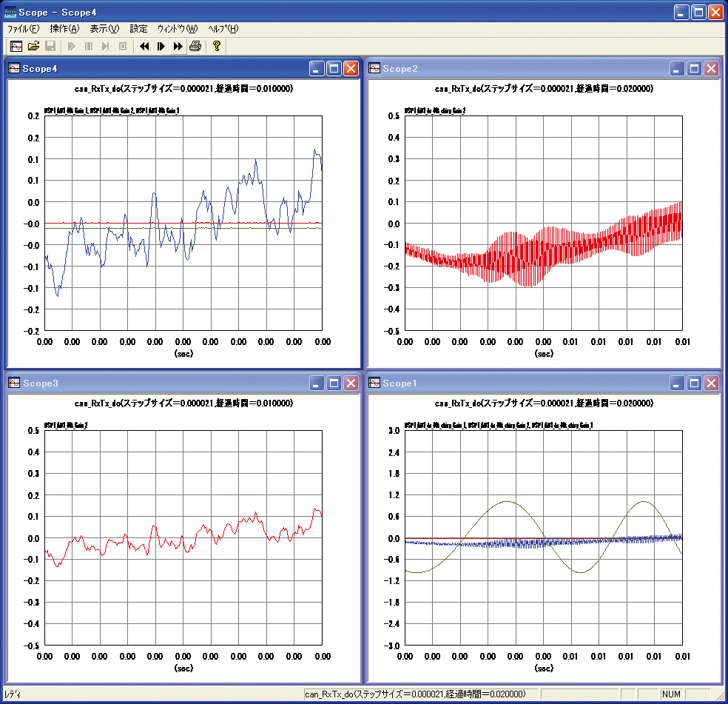Activate the Scope2 window title bar
Viewport: 728px width, 704px height.
pos(518,69)
